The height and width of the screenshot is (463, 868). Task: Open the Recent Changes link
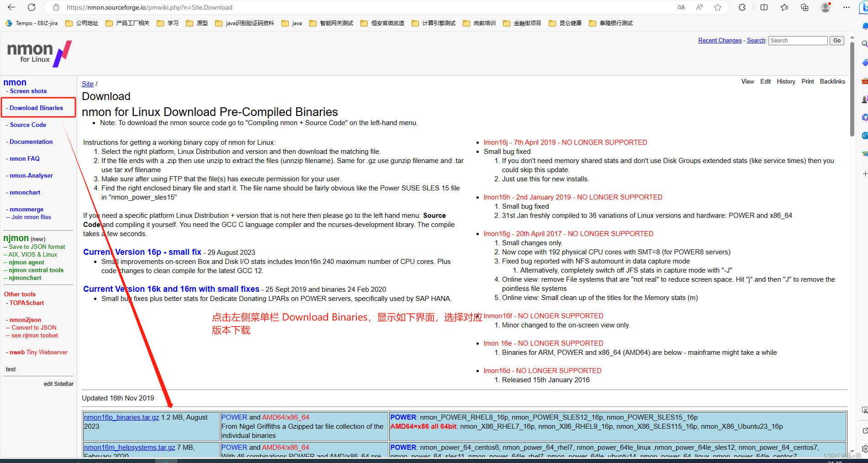(720, 41)
